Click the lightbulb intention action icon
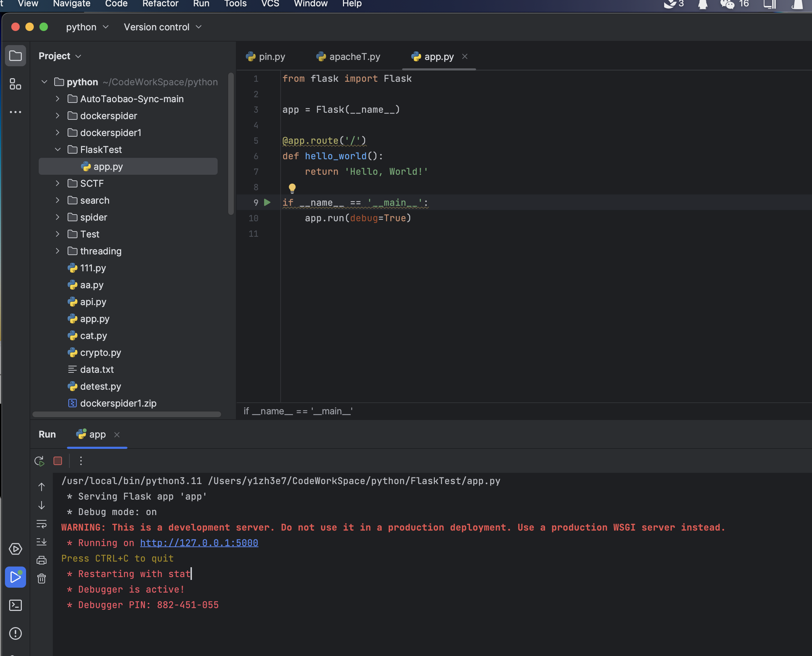This screenshot has width=812, height=656. tap(292, 188)
